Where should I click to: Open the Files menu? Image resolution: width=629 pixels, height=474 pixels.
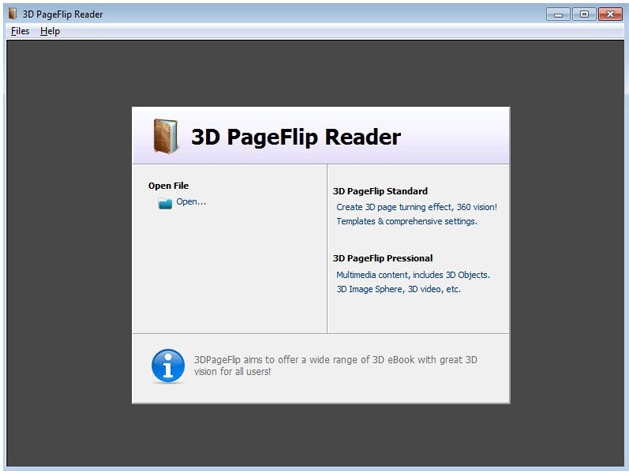click(20, 31)
